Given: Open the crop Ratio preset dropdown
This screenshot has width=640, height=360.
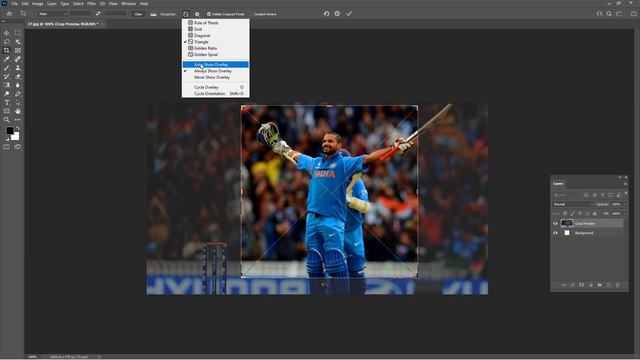Looking at the screenshot, I should (52, 14).
